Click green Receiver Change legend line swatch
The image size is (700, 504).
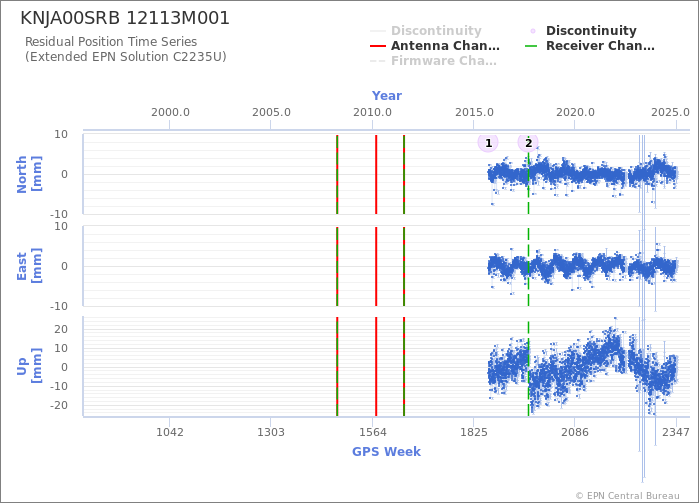coord(531,46)
